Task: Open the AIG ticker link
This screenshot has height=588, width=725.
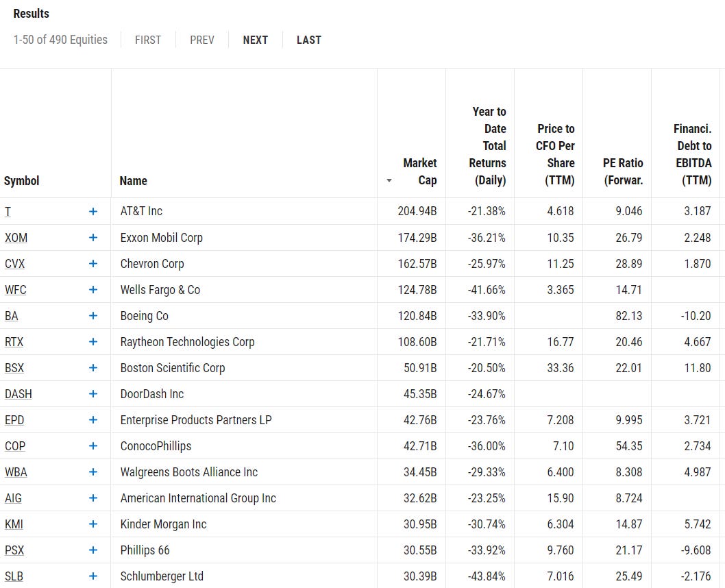Action: coord(14,498)
